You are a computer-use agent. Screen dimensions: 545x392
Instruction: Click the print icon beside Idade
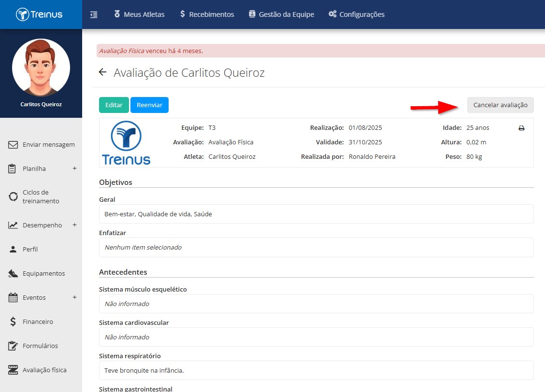point(521,128)
